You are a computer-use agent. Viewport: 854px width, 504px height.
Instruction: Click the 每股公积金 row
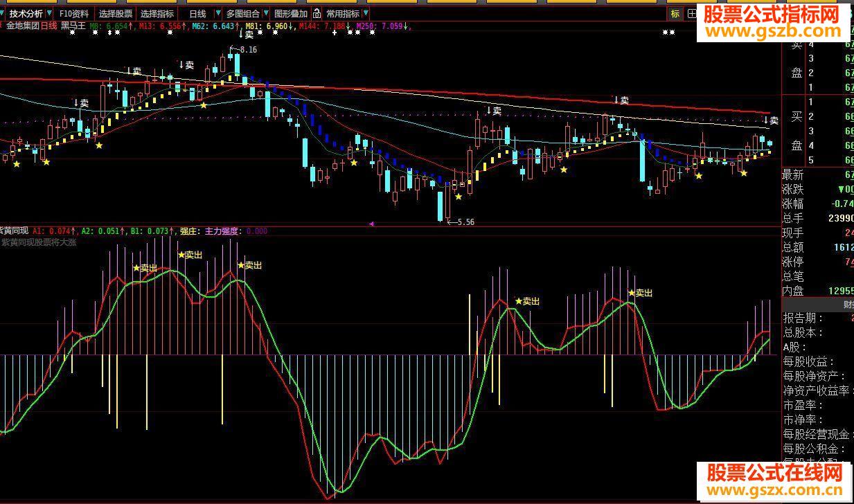click(x=818, y=449)
